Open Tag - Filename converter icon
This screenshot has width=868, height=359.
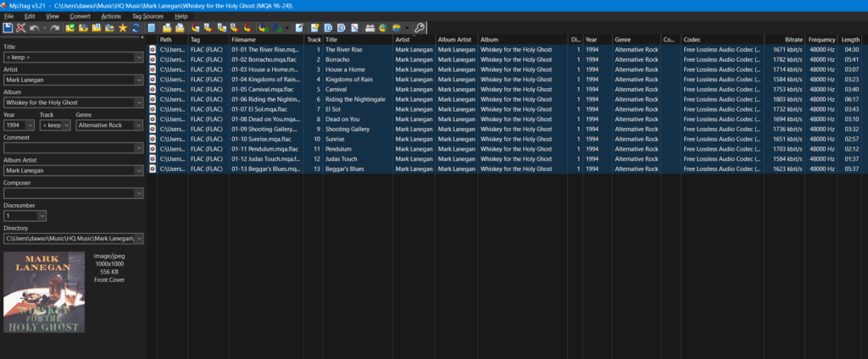click(196, 28)
